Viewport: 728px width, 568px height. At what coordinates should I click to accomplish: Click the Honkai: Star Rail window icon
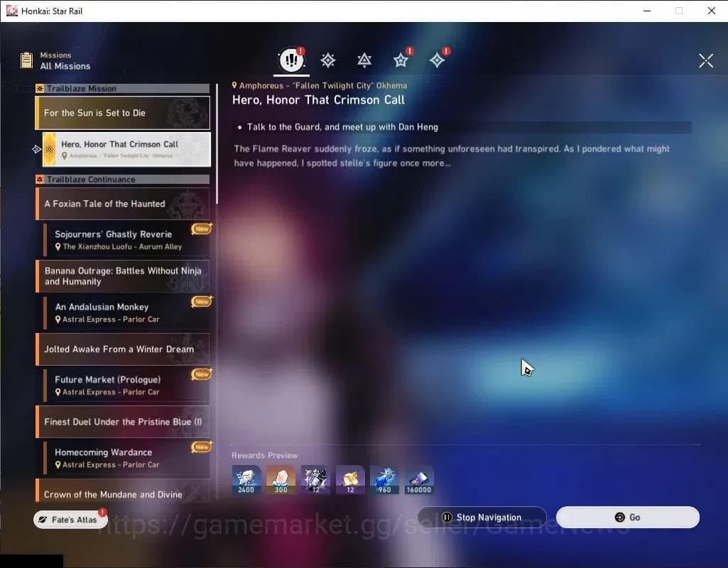coord(12,11)
